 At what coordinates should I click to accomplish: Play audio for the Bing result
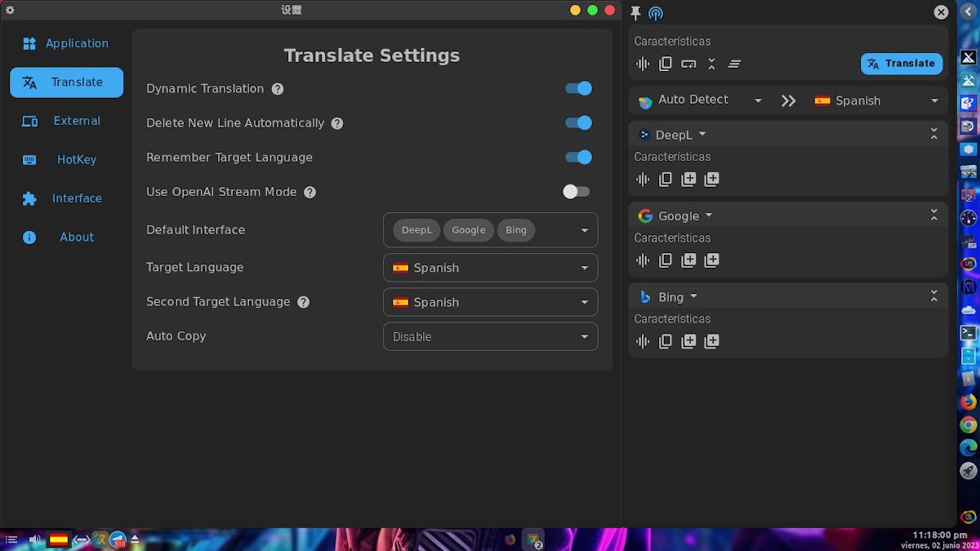(x=643, y=341)
